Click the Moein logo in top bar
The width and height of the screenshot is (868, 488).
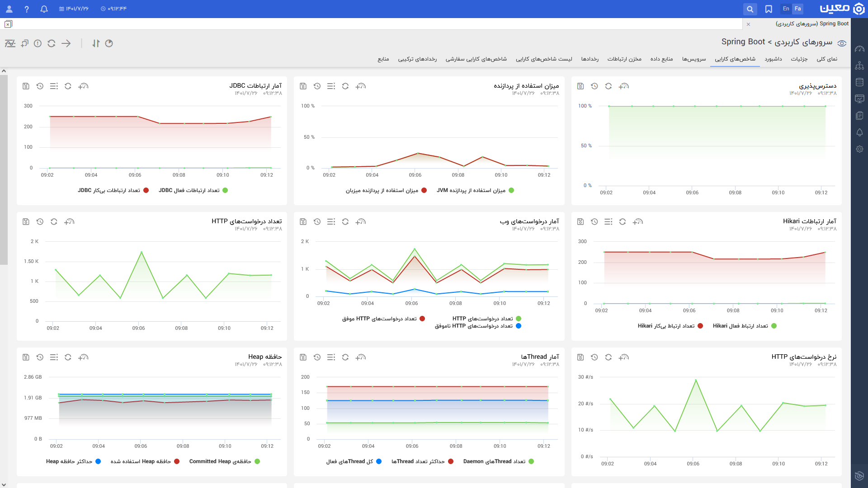pyautogui.click(x=842, y=9)
